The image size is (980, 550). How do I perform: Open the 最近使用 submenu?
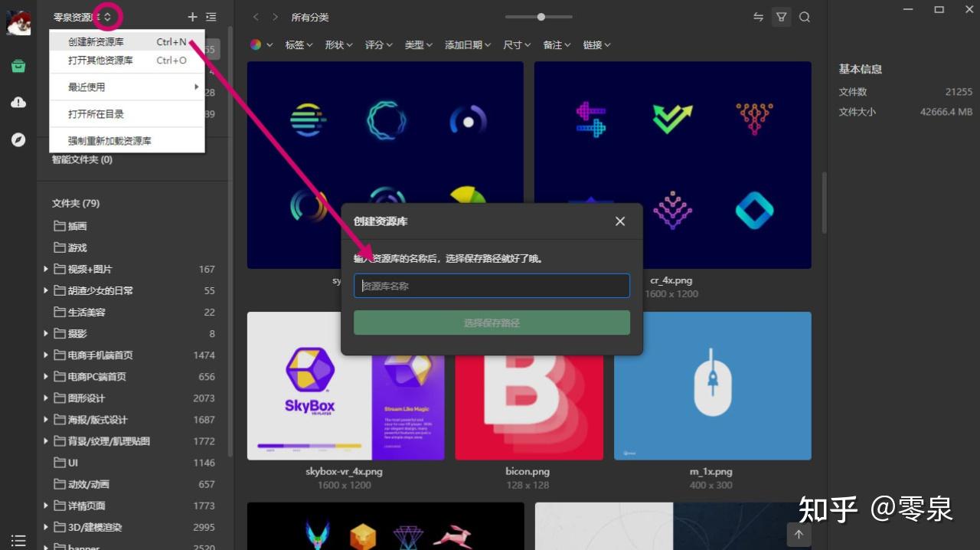(x=127, y=87)
